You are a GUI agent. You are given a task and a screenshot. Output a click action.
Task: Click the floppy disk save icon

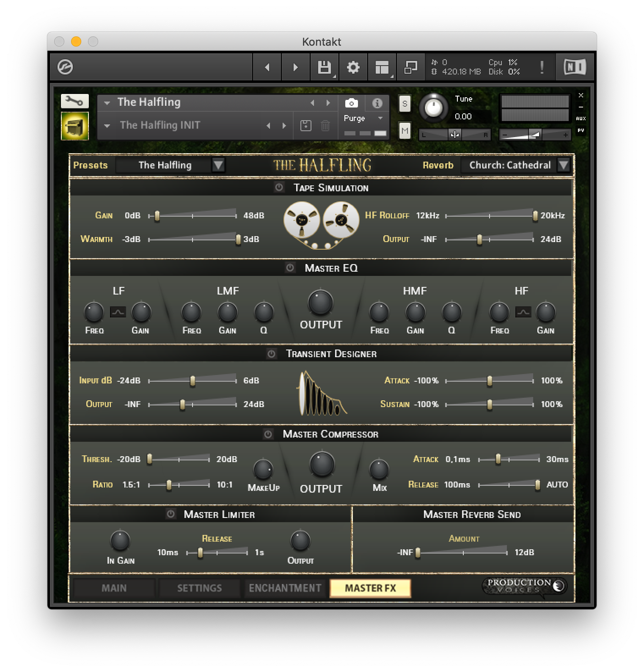324,67
